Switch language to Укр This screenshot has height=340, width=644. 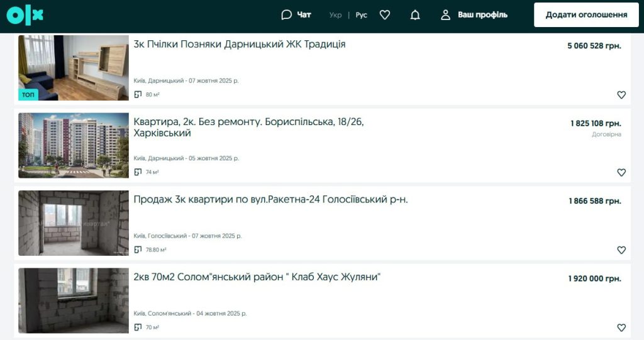tap(335, 15)
